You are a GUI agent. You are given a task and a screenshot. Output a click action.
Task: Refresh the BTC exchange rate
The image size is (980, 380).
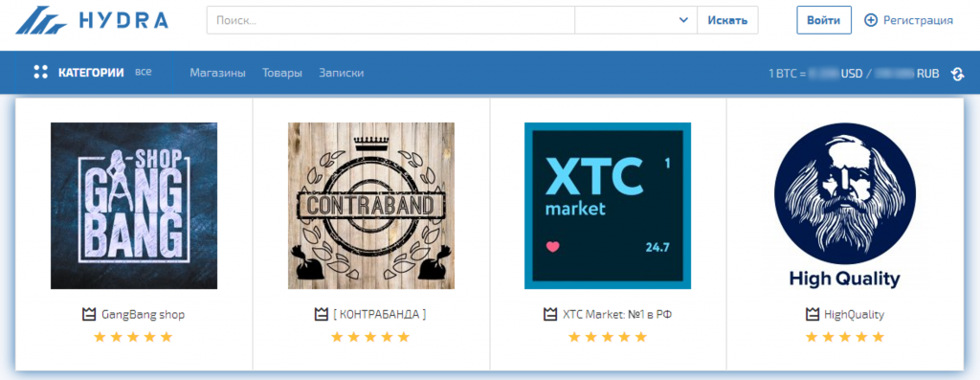point(957,73)
